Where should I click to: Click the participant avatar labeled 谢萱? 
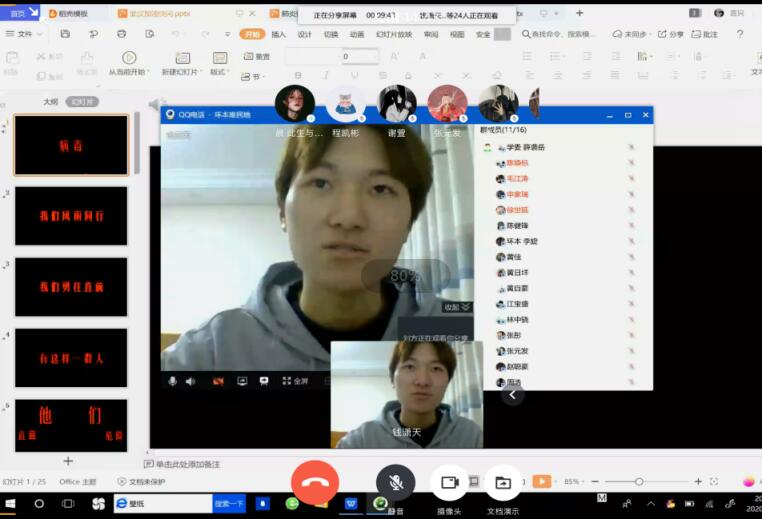[397, 104]
